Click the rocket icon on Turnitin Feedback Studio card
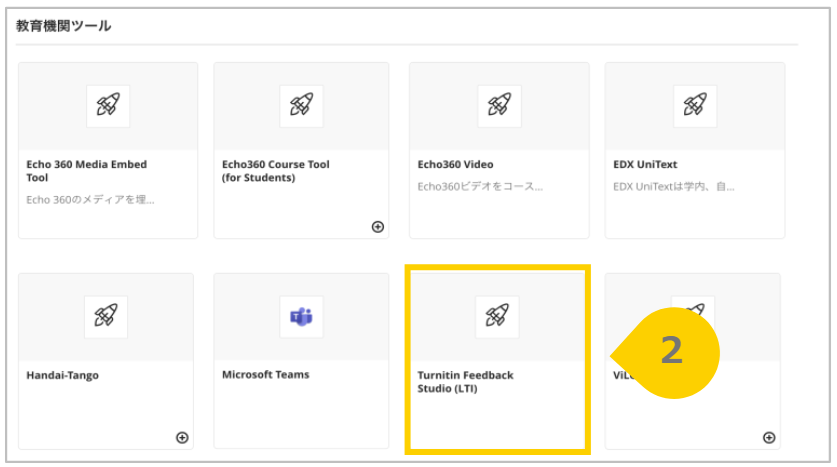The image size is (837, 467). click(x=497, y=316)
